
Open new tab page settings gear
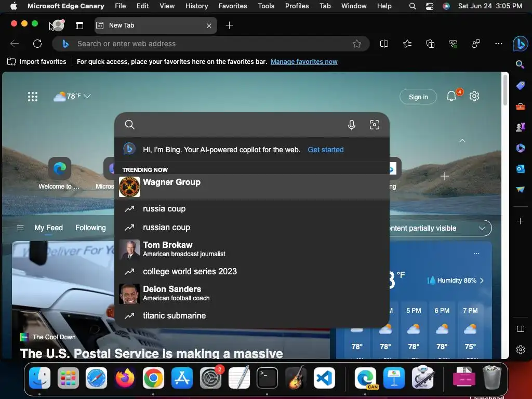(x=474, y=96)
